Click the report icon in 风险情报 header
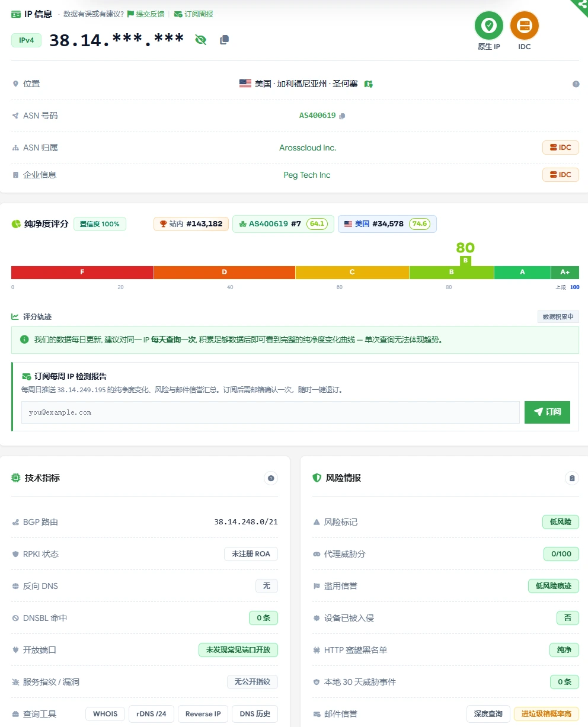The image size is (588, 727). point(572,478)
